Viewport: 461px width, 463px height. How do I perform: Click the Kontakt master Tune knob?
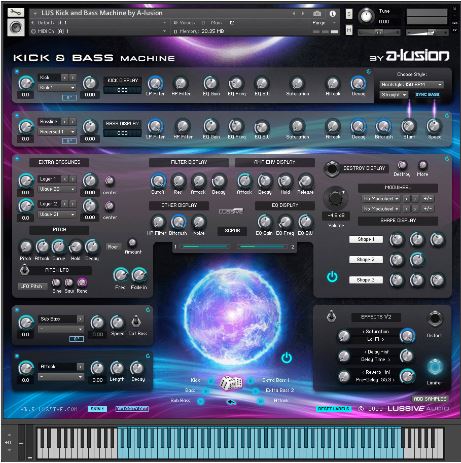(366, 16)
